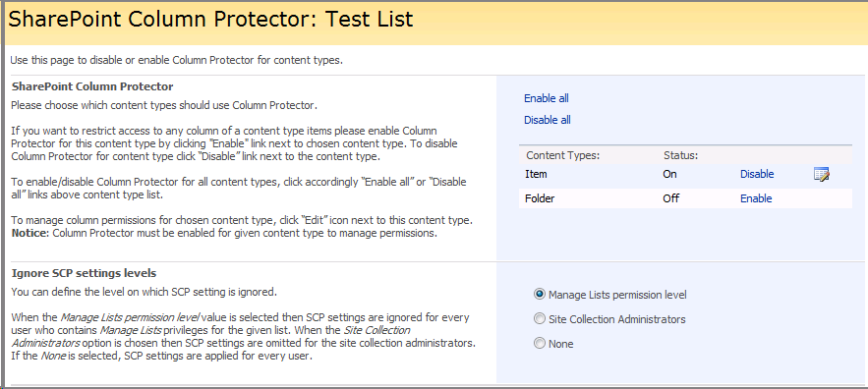Click the bold Notice text

click(x=29, y=233)
